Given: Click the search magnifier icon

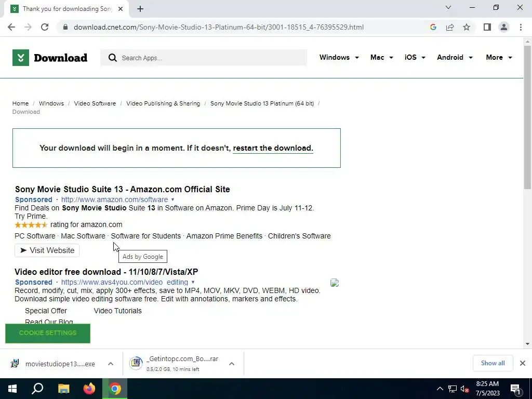Looking at the screenshot, I should coord(113,58).
